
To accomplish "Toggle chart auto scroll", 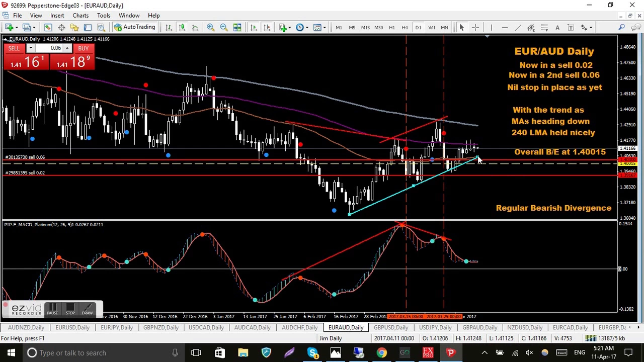I will [x=254, y=27].
